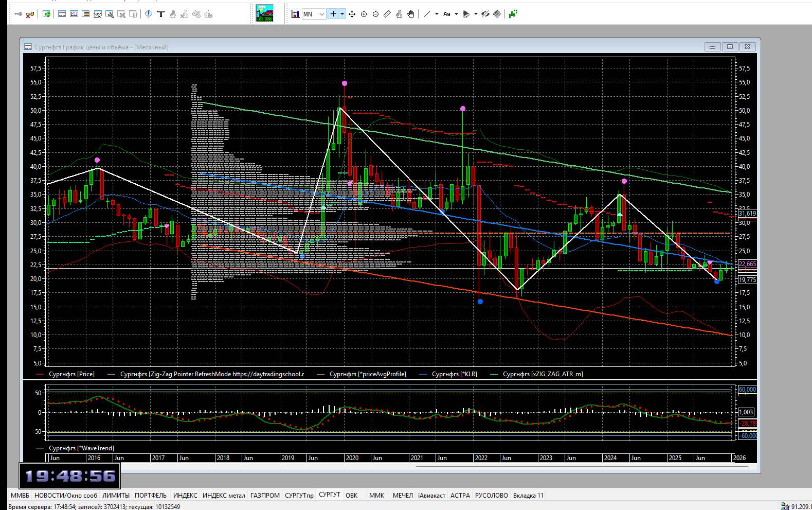812x510 pixels.
Task: Click the chart window title bar icon
Action: [x=28, y=47]
